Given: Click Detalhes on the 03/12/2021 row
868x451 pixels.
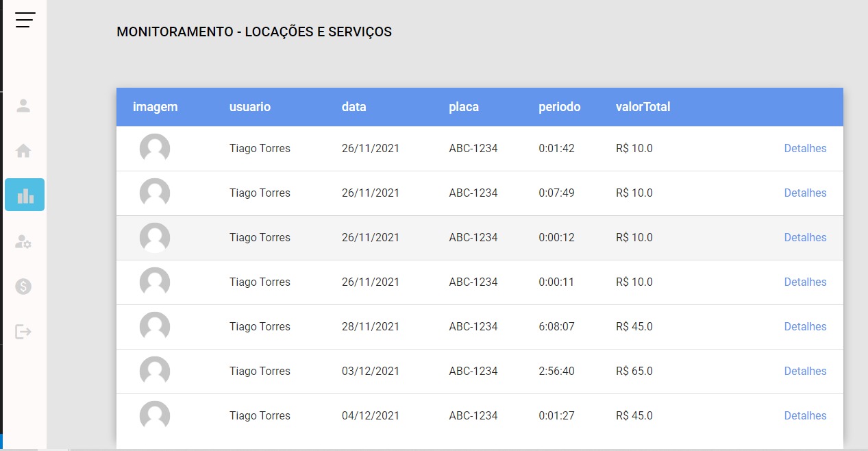Looking at the screenshot, I should point(805,371).
